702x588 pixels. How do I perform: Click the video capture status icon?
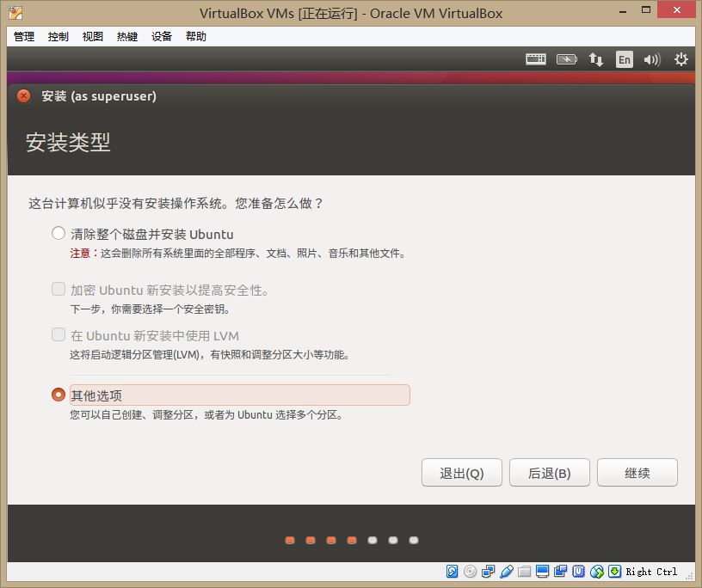560,572
